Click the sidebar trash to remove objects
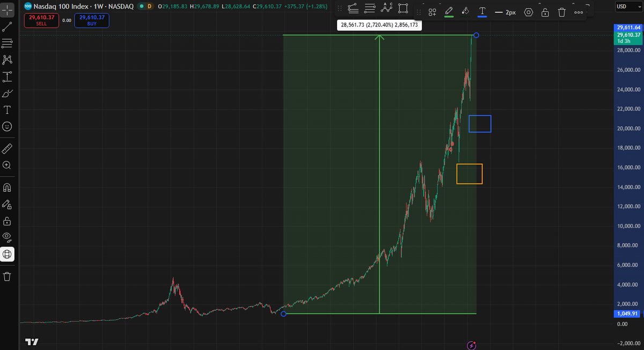 click(x=8, y=276)
